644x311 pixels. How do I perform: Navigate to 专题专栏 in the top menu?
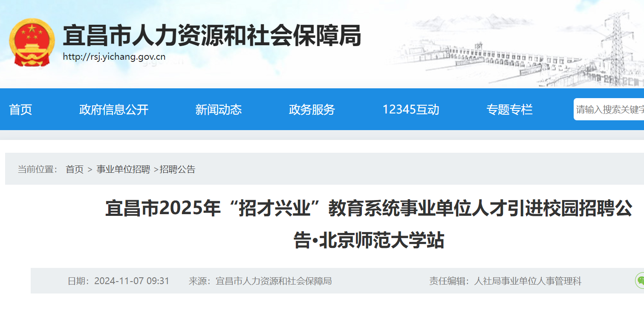[x=509, y=110]
